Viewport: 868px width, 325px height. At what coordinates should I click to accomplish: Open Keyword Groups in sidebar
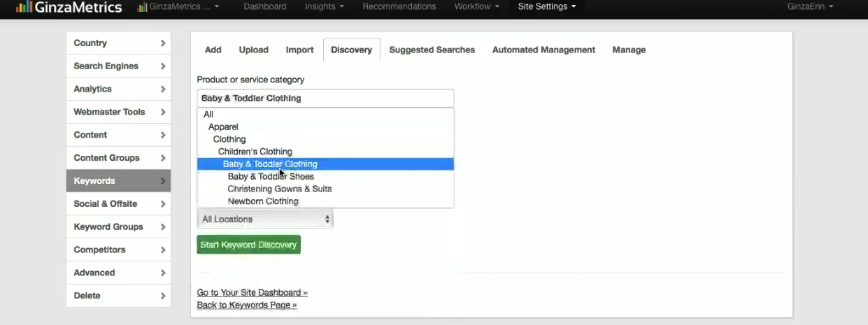(x=118, y=227)
